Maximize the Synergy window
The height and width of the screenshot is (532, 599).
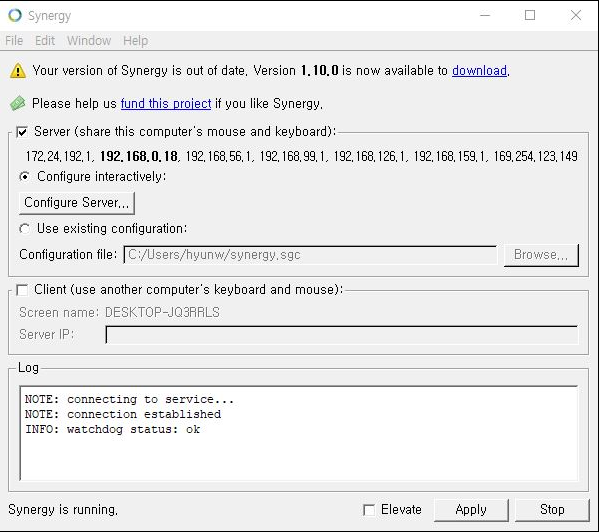coord(530,15)
